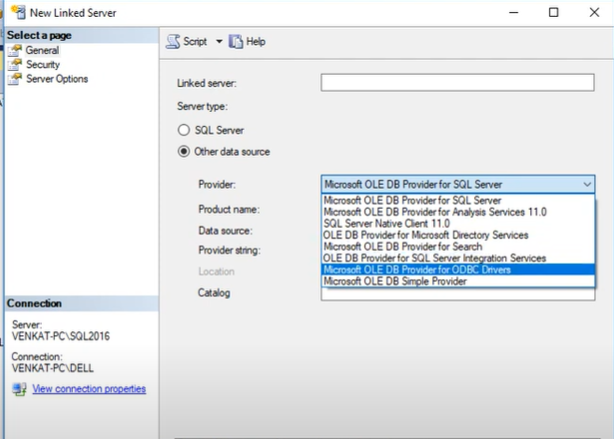The image size is (614, 439).
Task: Maximize the New Linked Server window
Action: (553, 13)
